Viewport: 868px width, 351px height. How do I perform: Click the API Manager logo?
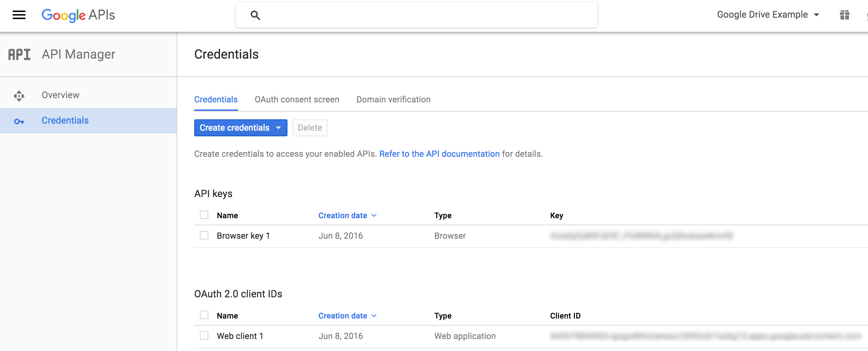19,54
